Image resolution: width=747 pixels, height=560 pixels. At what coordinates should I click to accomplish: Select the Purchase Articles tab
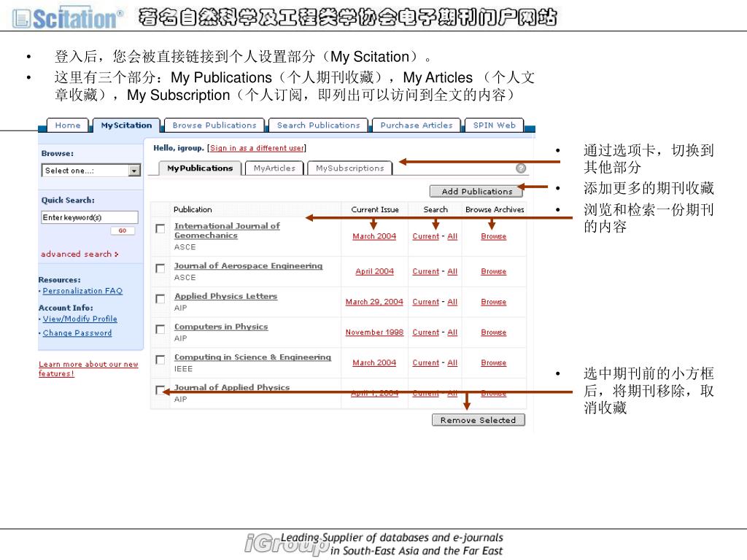417,125
